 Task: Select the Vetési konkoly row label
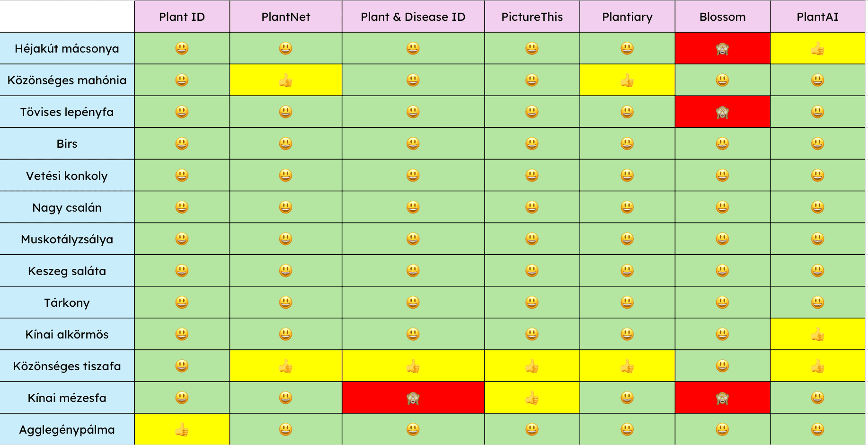(x=67, y=176)
